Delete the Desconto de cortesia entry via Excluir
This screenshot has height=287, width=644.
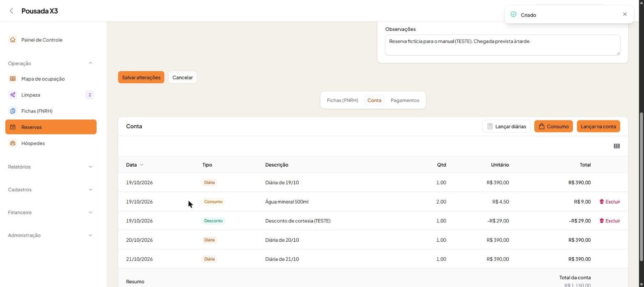coord(609,221)
